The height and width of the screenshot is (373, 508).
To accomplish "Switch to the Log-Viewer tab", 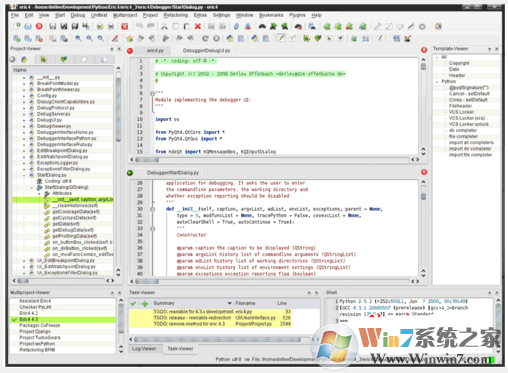I will point(144,349).
